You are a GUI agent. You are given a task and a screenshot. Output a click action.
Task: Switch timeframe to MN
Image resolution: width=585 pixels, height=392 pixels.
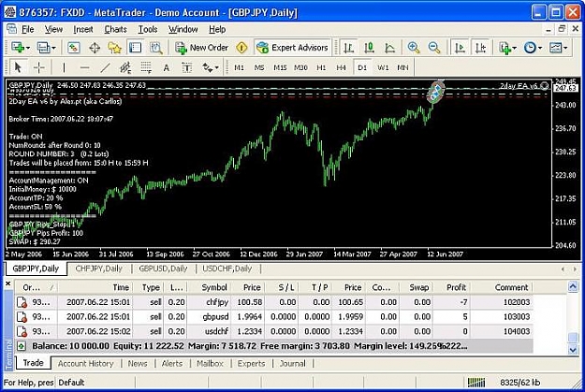click(402, 67)
